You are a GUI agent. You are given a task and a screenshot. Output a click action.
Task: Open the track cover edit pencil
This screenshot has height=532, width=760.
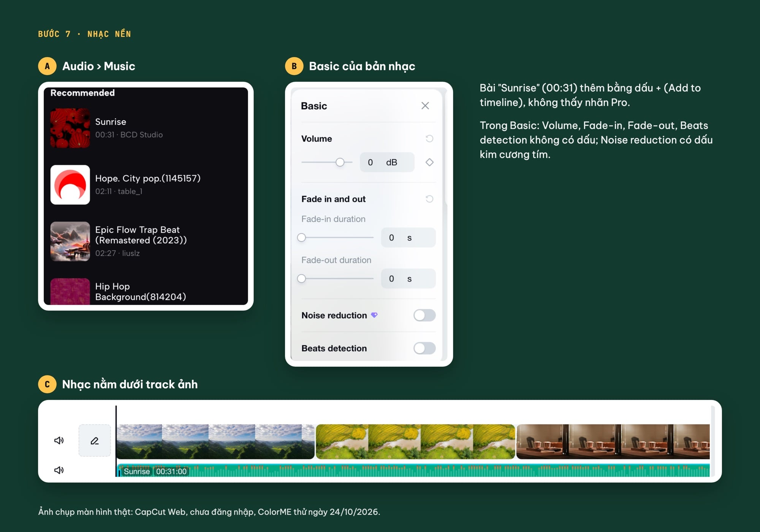click(x=95, y=440)
